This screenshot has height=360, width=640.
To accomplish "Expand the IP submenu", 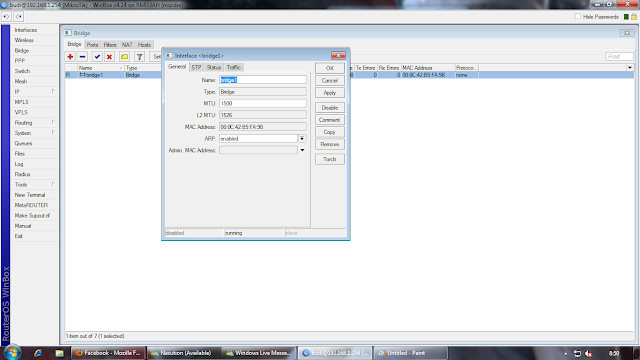I will pos(53,91).
